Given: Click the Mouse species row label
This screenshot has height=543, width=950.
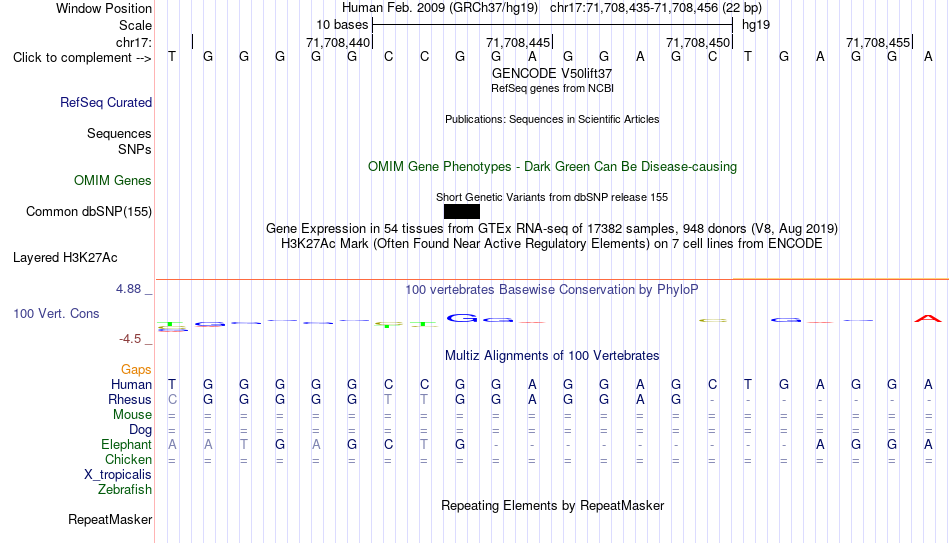Looking at the screenshot, I should (133, 415).
